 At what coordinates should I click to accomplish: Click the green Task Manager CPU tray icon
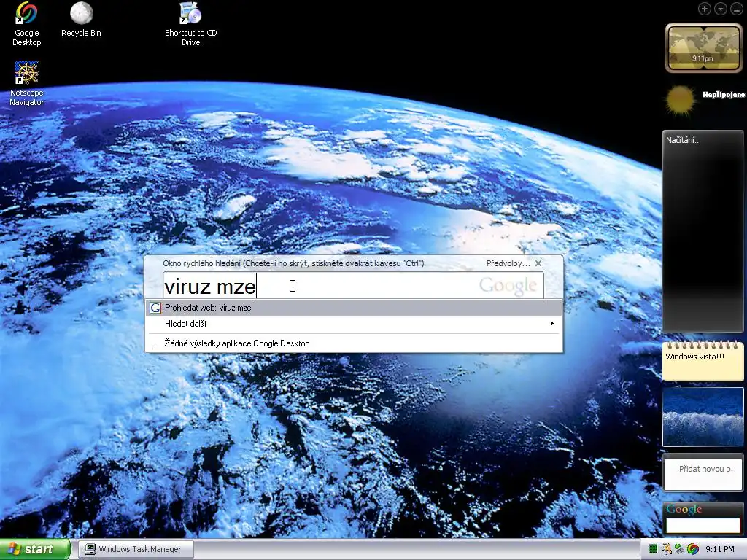pyautogui.click(x=653, y=549)
